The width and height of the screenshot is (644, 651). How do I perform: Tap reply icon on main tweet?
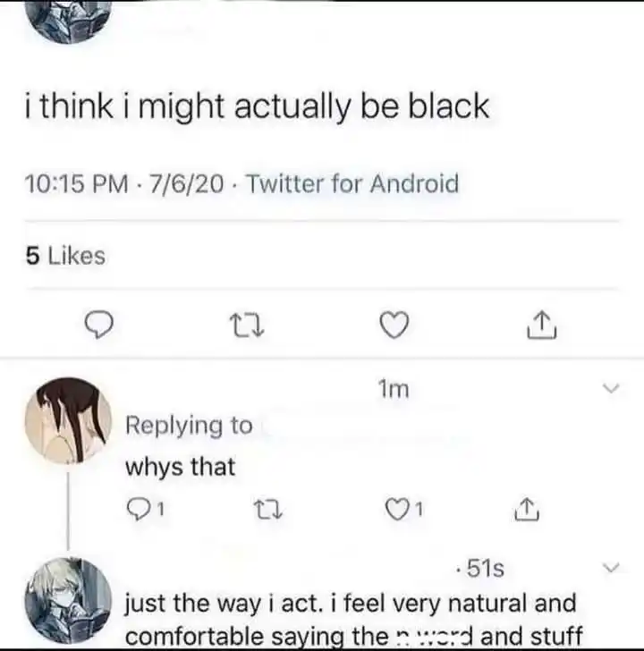pyautogui.click(x=98, y=325)
